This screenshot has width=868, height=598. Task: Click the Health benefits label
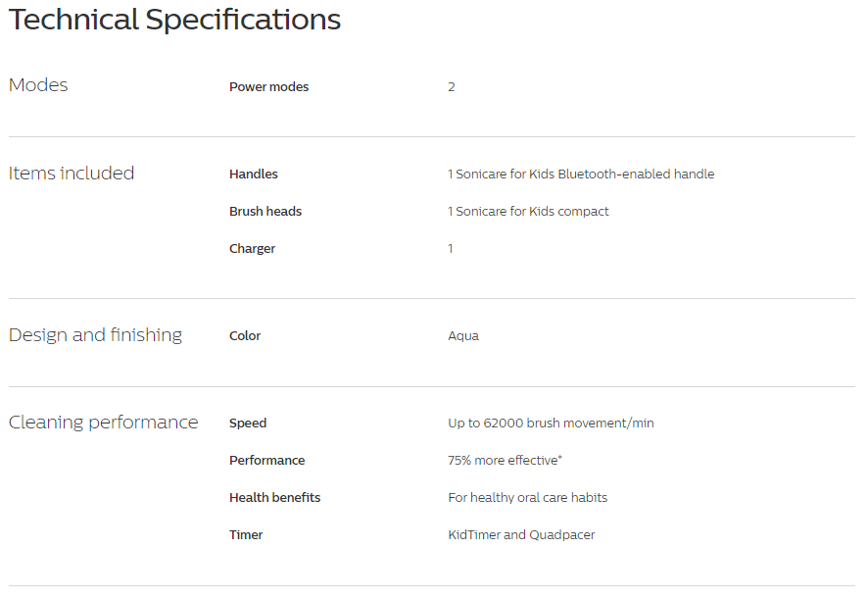pyautogui.click(x=275, y=498)
